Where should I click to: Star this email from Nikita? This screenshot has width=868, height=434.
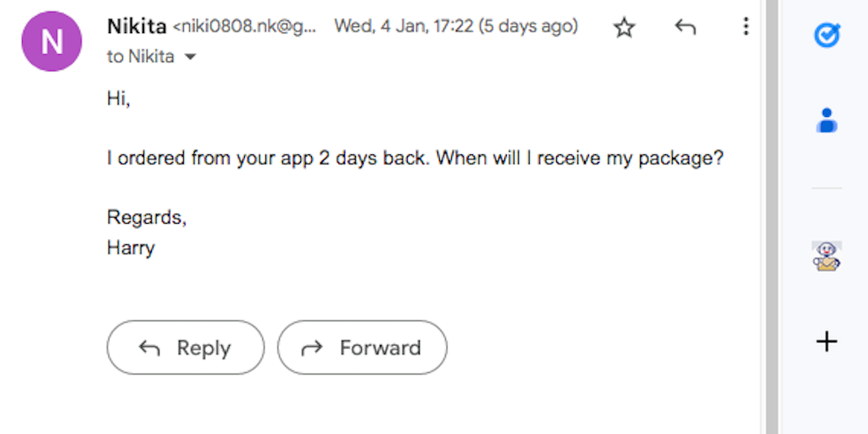(x=625, y=28)
